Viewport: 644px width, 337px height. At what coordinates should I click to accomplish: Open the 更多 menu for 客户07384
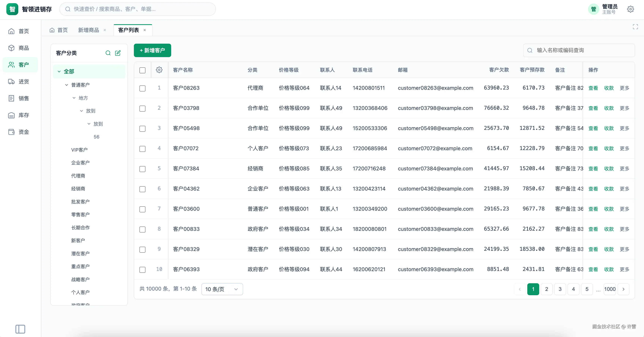[x=624, y=169]
